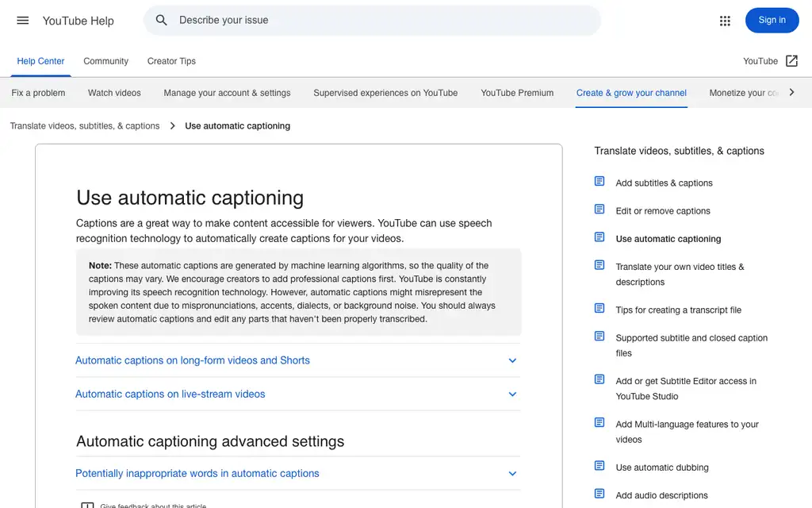Open Add audio descriptions article
The height and width of the screenshot is (508, 812).
(661, 495)
